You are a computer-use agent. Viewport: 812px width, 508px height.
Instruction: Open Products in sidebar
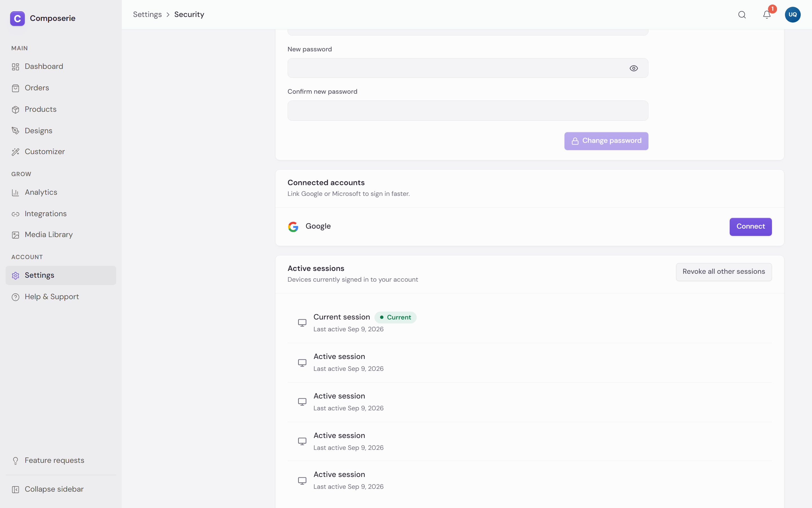click(61, 110)
